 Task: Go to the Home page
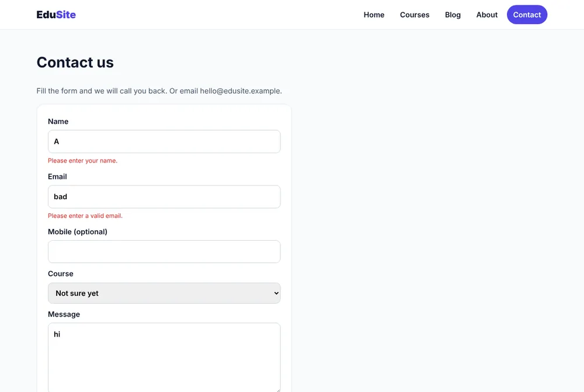tap(374, 15)
